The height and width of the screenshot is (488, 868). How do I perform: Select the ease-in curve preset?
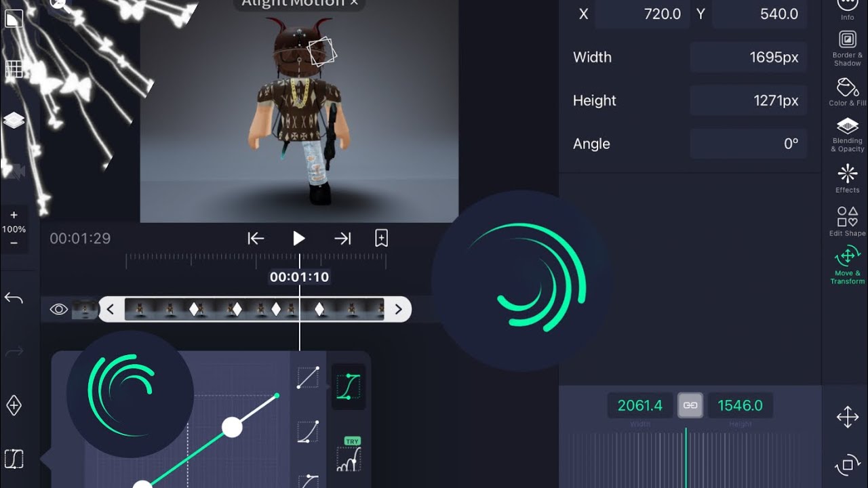[x=308, y=432]
